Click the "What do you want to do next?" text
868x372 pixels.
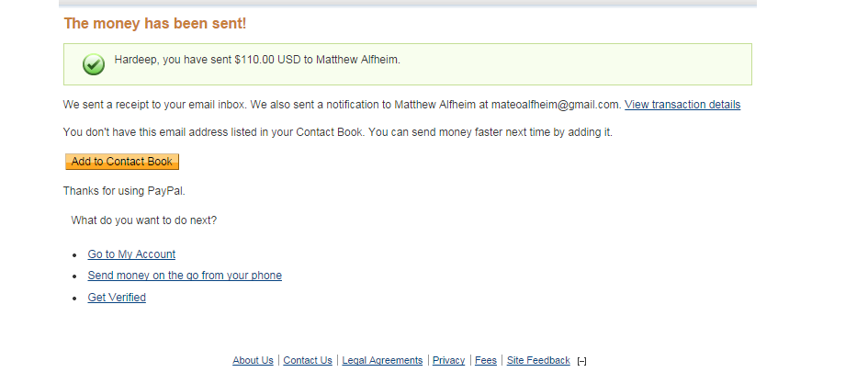pos(144,220)
